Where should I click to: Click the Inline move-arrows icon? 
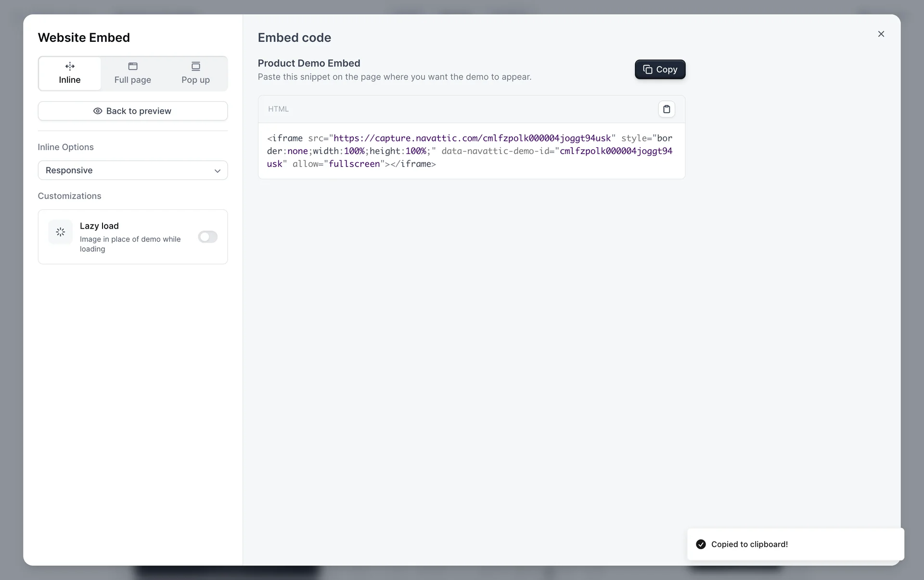[x=70, y=66]
